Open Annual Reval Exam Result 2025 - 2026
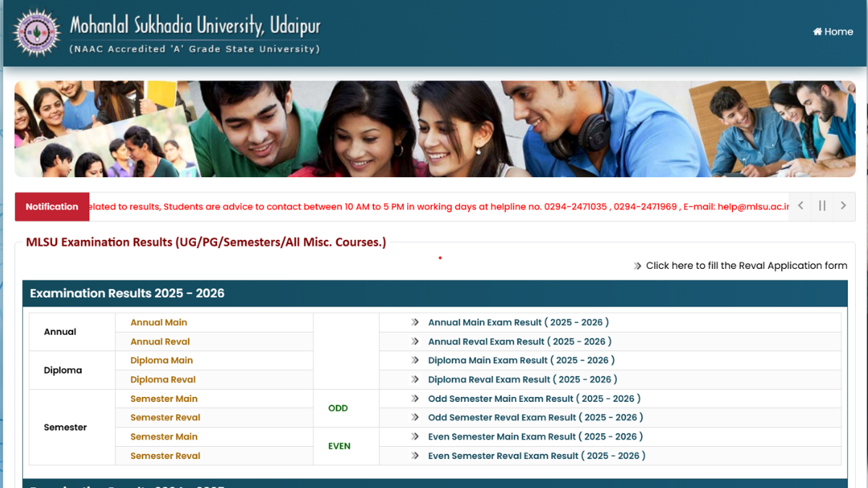 pos(520,341)
